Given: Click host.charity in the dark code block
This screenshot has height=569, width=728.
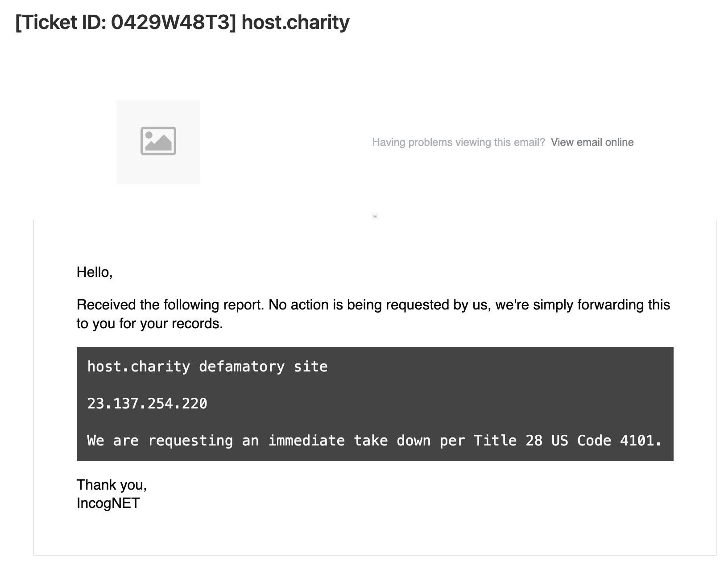Looking at the screenshot, I should pos(139,367).
